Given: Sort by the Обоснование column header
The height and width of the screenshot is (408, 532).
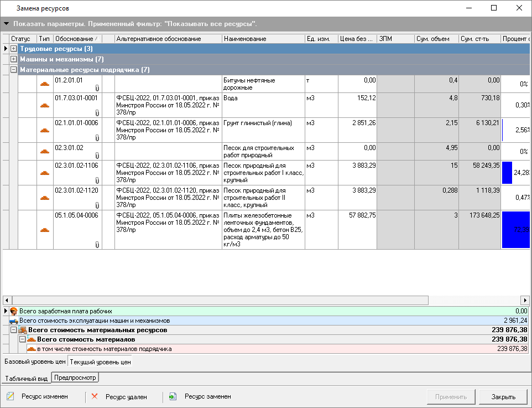Looking at the screenshot, I should (x=76, y=39).
